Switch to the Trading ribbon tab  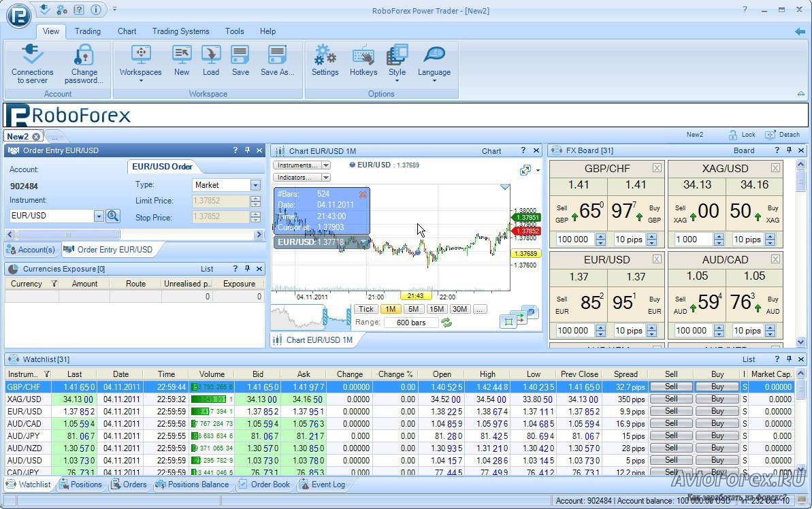[x=88, y=31]
